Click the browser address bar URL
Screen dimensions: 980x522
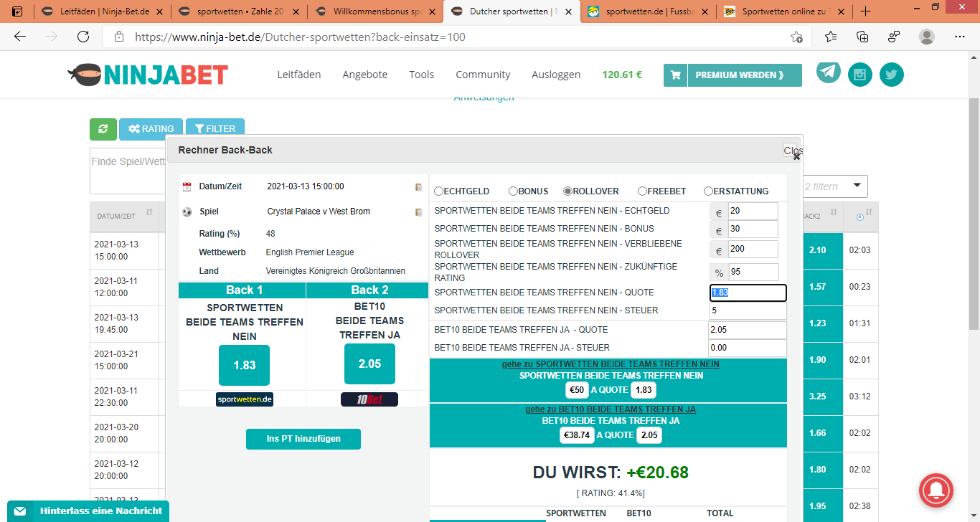point(300,37)
